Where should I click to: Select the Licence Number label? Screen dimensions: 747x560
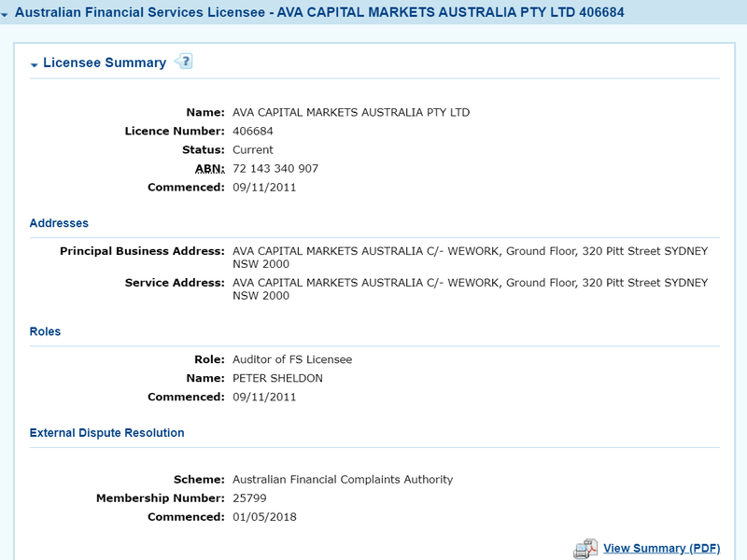pos(175,131)
